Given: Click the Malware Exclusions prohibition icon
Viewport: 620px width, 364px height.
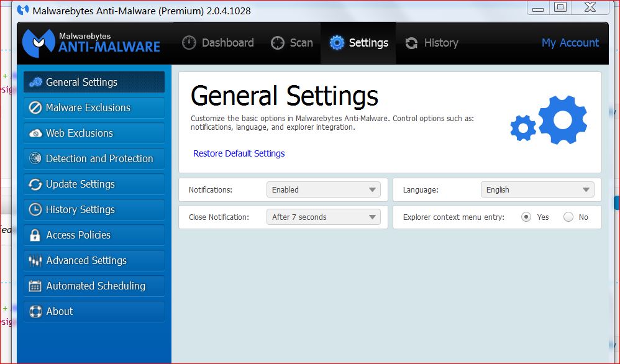Looking at the screenshot, I should tap(35, 107).
